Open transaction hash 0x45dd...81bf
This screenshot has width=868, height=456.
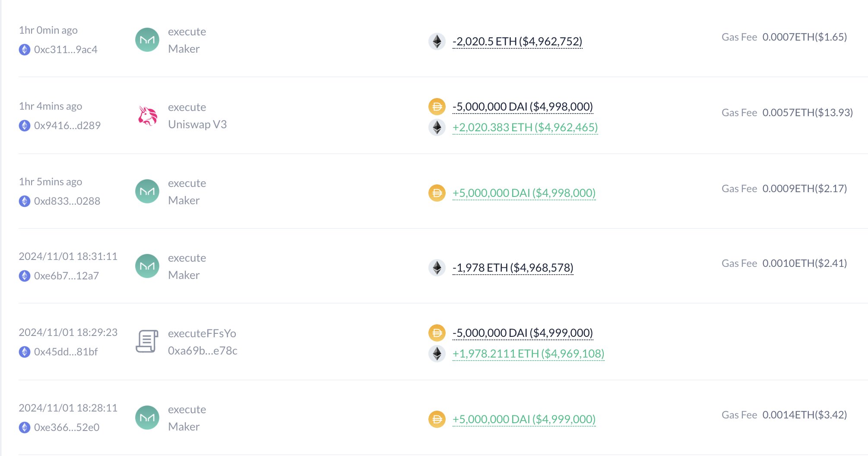(66, 352)
